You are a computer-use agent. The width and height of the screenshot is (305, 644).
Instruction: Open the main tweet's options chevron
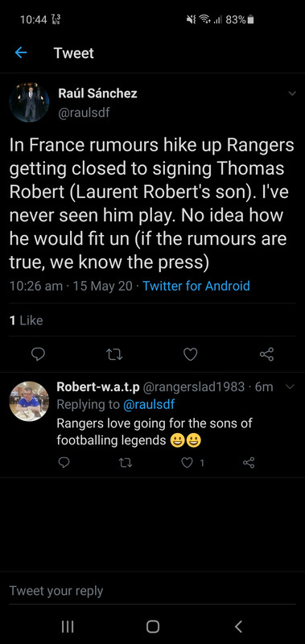pos(292,93)
